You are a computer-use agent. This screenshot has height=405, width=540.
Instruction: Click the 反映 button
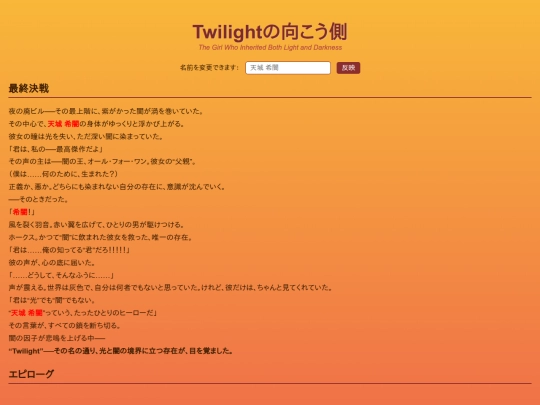click(x=348, y=68)
